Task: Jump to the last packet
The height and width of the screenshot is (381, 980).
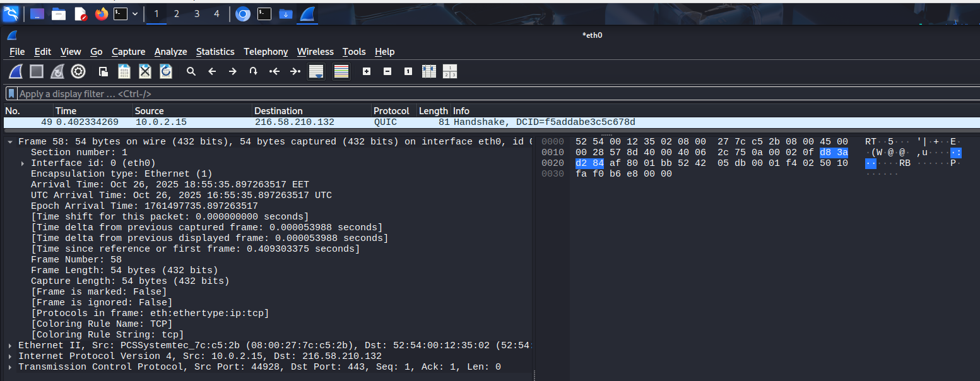Action: (x=295, y=72)
